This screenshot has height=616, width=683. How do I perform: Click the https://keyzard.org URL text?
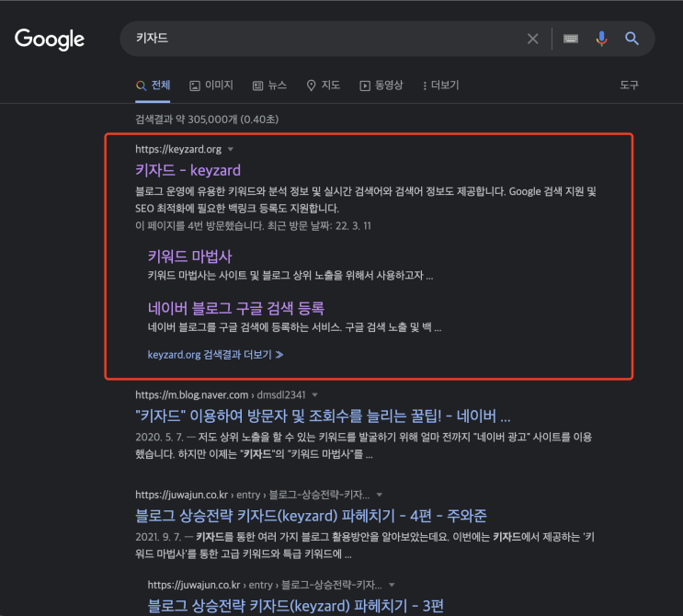(178, 150)
